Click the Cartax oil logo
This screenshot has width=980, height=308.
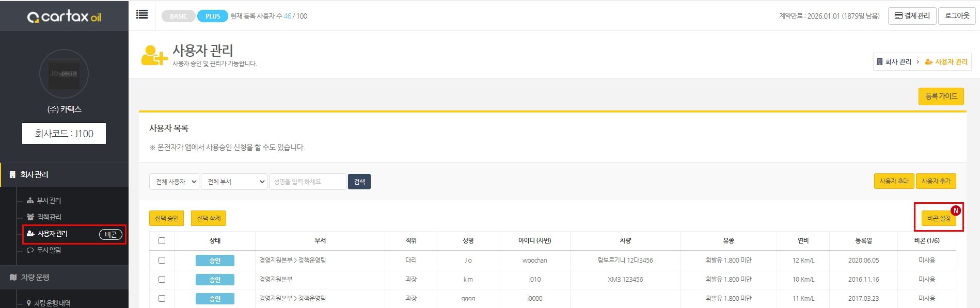(64, 17)
